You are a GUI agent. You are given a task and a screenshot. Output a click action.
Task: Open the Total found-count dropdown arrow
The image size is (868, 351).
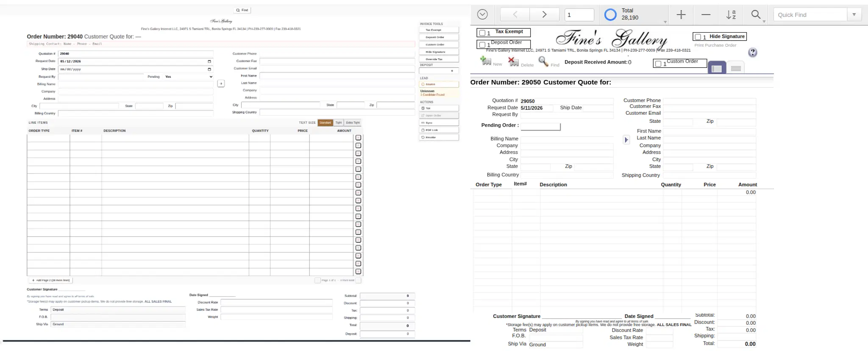[665, 22]
